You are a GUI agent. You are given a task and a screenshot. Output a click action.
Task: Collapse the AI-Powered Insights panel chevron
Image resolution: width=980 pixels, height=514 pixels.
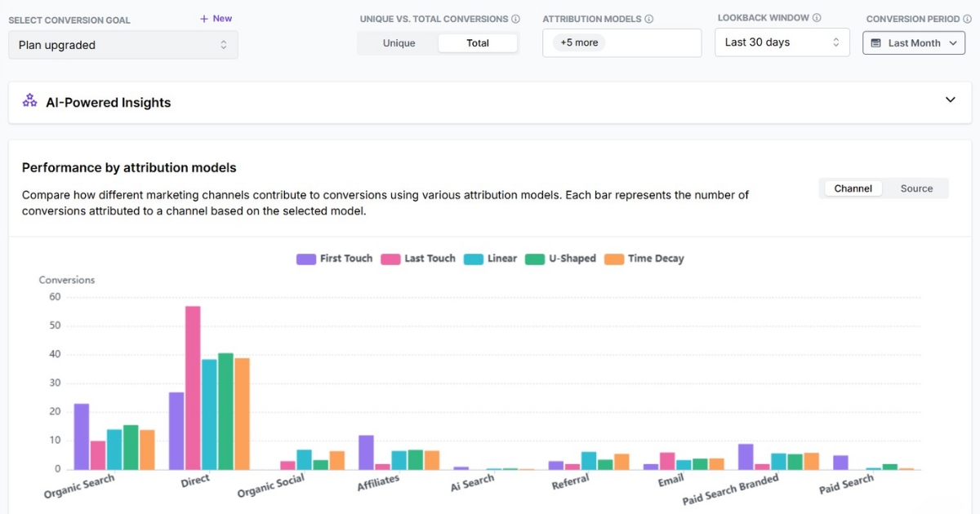[950, 99]
